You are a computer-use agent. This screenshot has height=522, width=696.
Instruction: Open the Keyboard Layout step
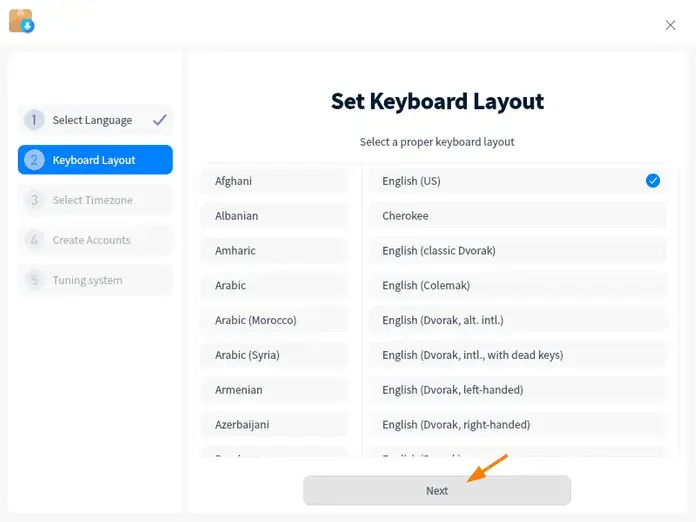coord(95,160)
